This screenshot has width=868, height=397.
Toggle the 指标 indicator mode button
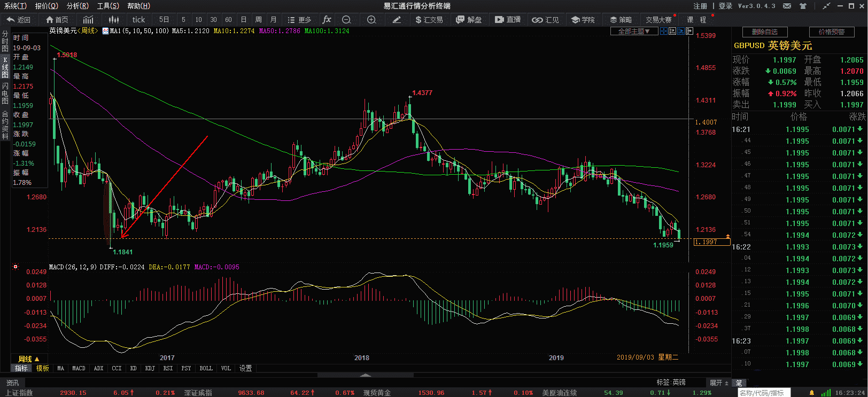point(21,368)
